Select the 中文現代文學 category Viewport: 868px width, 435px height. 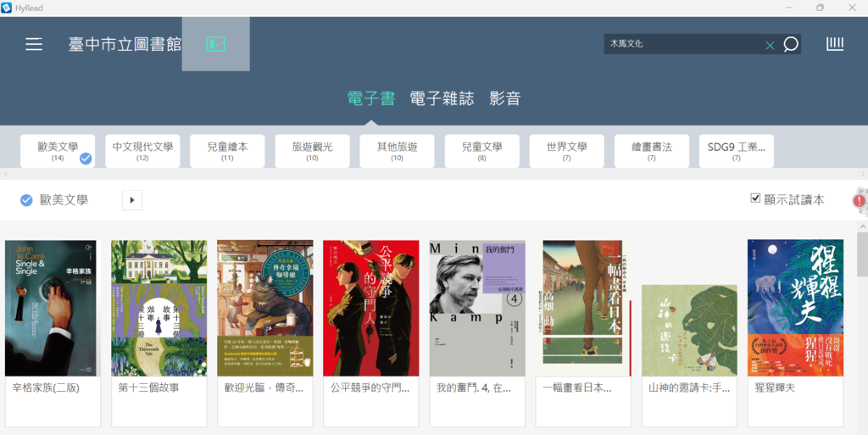(x=142, y=151)
